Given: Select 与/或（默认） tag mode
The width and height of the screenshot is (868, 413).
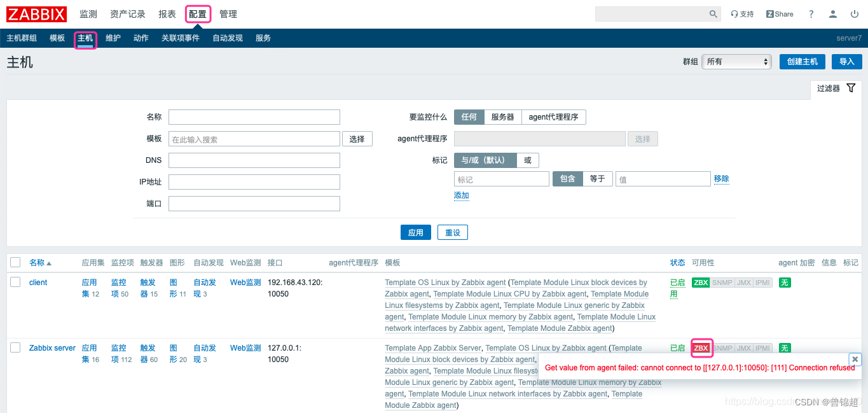Looking at the screenshot, I should click(485, 160).
